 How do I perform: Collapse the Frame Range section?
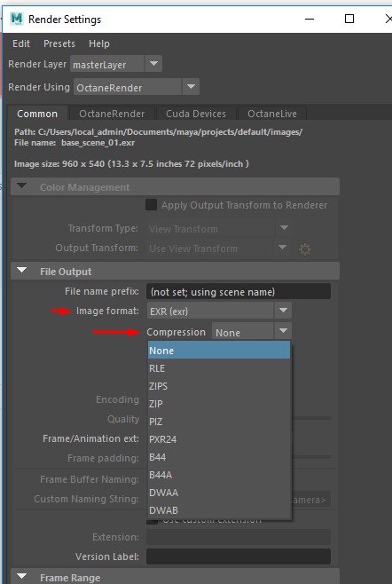click(x=22, y=577)
